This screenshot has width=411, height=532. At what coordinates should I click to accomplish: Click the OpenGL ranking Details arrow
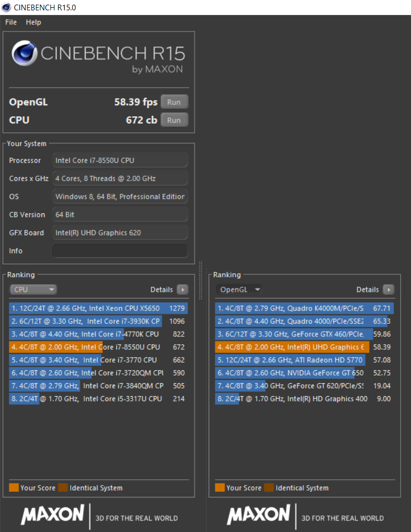pyautogui.click(x=388, y=290)
